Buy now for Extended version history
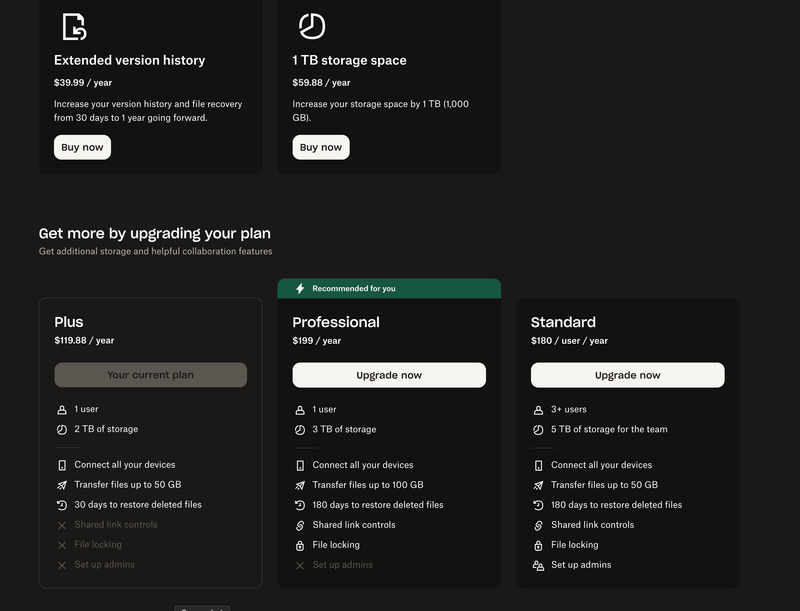Viewport: 800px width, 611px height. point(82,147)
